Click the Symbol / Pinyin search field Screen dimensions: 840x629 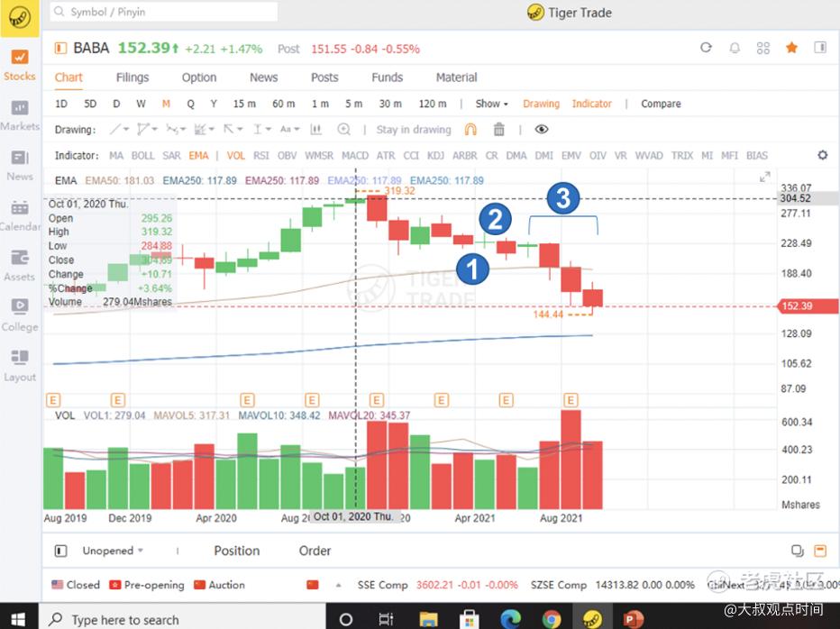[164, 12]
